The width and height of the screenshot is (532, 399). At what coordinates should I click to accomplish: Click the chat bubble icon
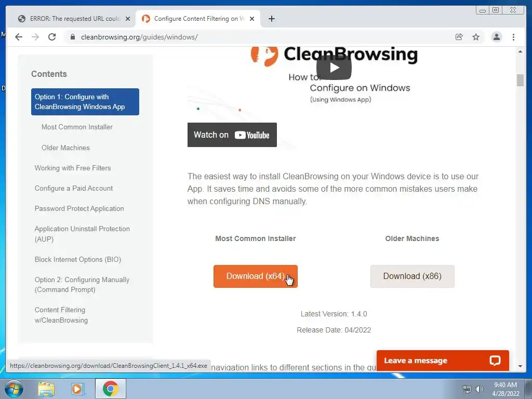click(495, 361)
